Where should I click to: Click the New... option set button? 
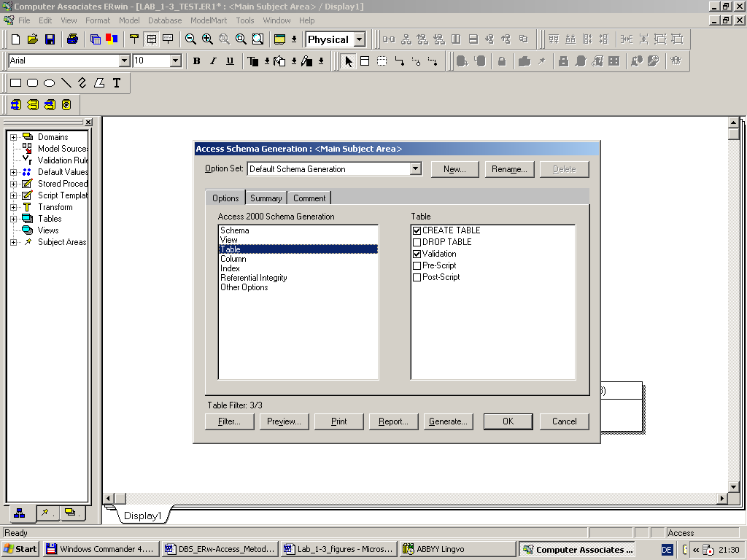coord(454,169)
